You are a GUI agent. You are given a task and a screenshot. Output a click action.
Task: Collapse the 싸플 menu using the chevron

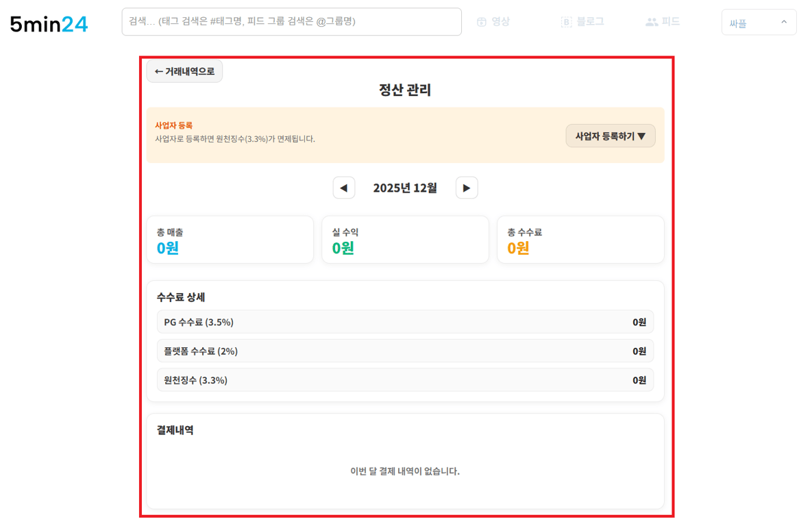click(783, 21)
